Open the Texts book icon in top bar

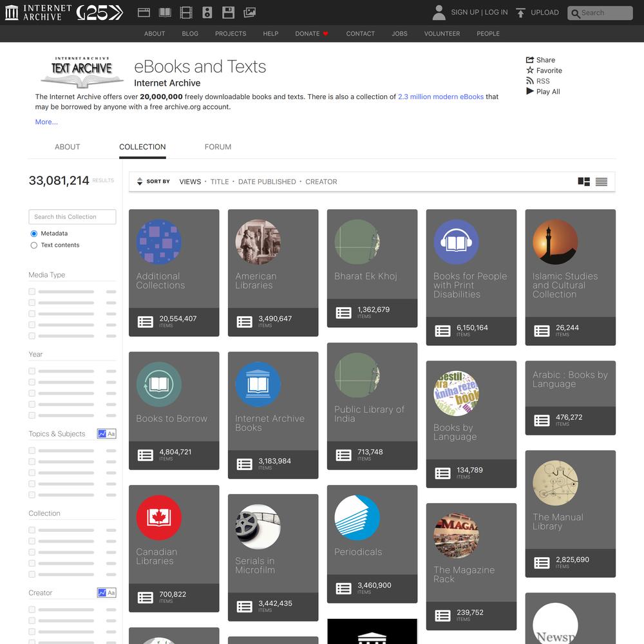[x=165, y=12]
